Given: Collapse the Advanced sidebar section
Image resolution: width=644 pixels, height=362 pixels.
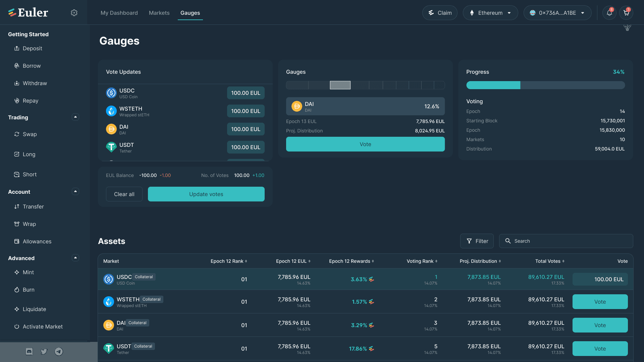Looking at the screenshot, I should (75, 258).
